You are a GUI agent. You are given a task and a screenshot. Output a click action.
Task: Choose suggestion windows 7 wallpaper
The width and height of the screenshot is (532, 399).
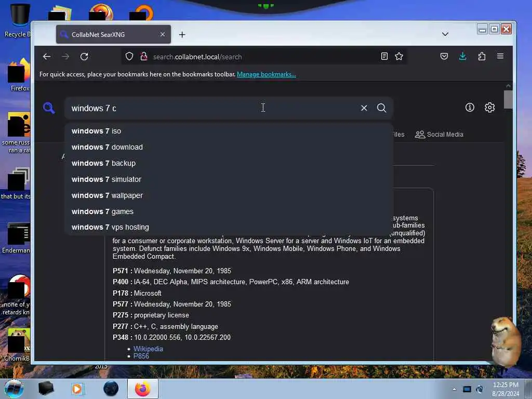(229, 195)
